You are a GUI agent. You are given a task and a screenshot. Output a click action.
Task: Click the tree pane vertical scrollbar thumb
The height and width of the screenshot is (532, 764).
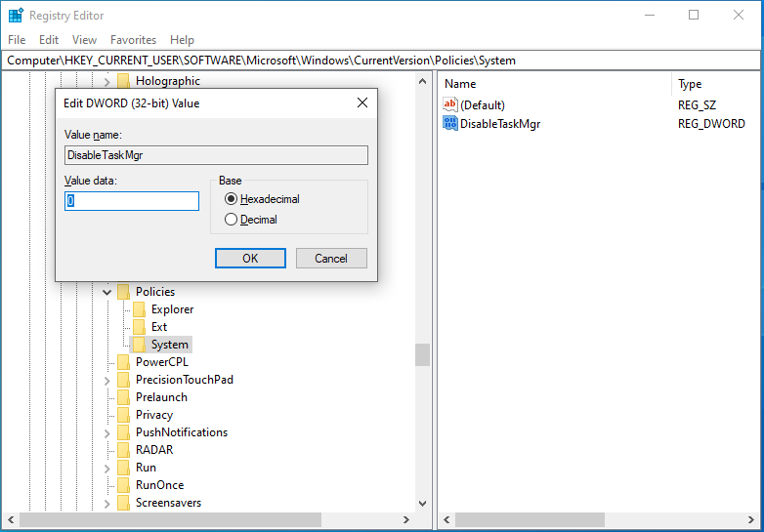click(422, 354)
